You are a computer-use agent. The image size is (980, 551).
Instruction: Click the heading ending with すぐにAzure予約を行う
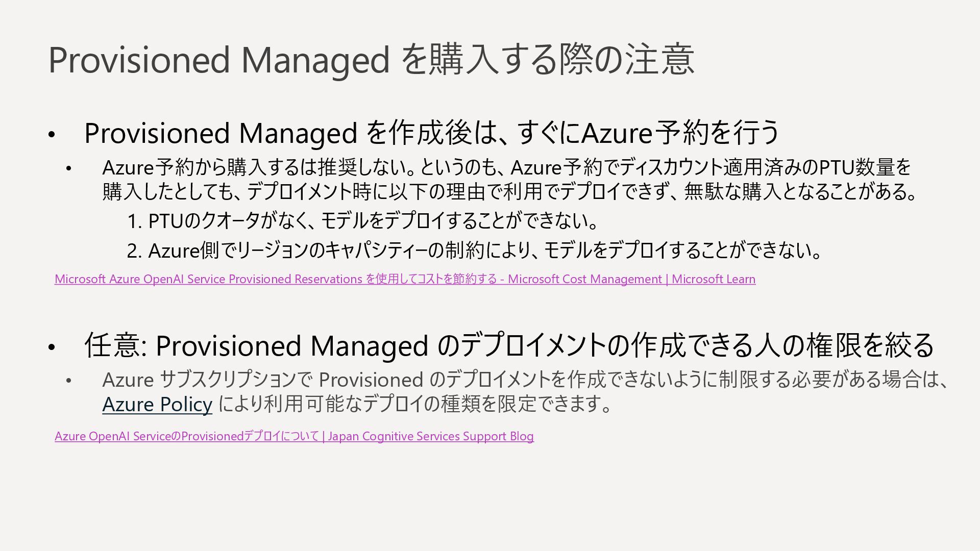431,133
